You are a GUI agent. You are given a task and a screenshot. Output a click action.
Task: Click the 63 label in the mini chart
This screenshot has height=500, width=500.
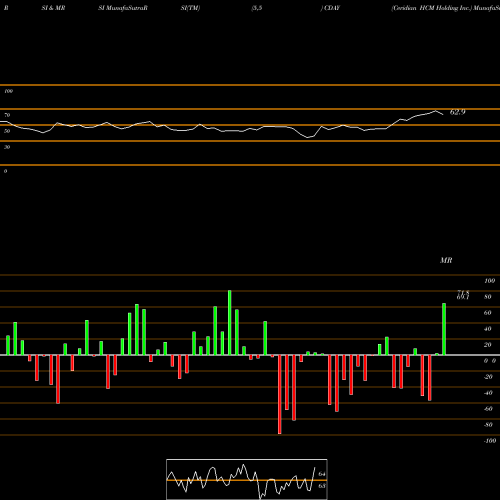click(x=322, y=486)
